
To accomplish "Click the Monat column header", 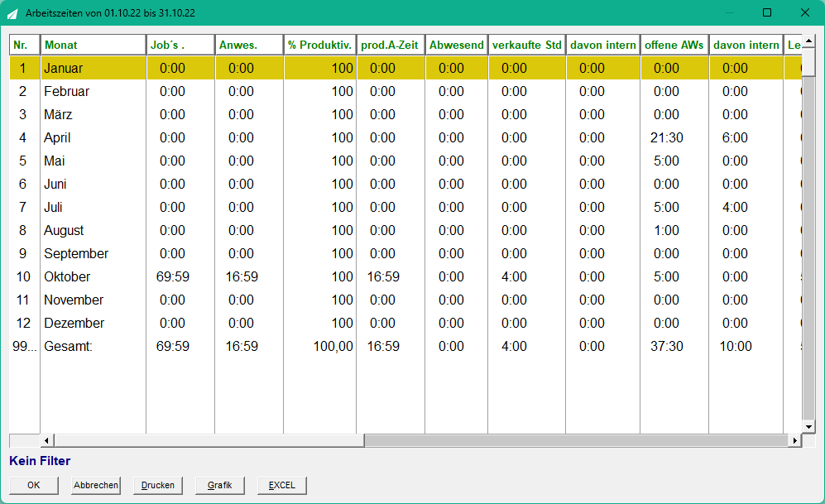I will [94, 45].
